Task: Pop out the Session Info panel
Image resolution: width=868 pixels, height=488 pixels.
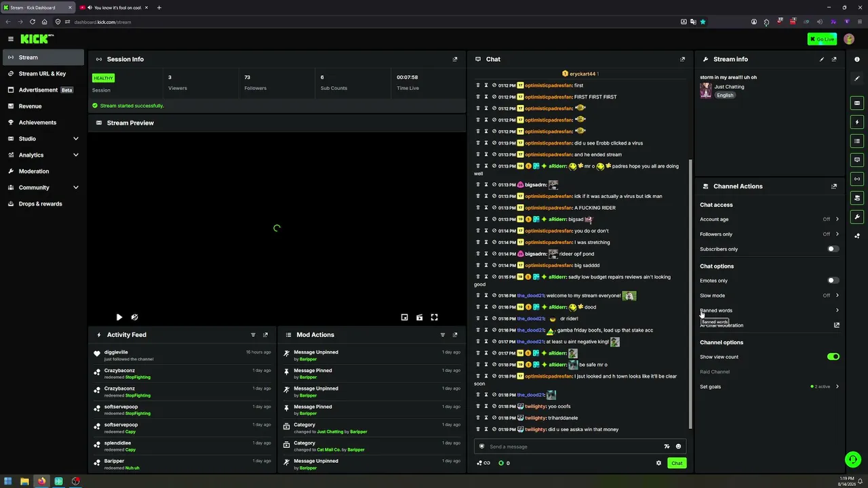Action: coord(455,59)
